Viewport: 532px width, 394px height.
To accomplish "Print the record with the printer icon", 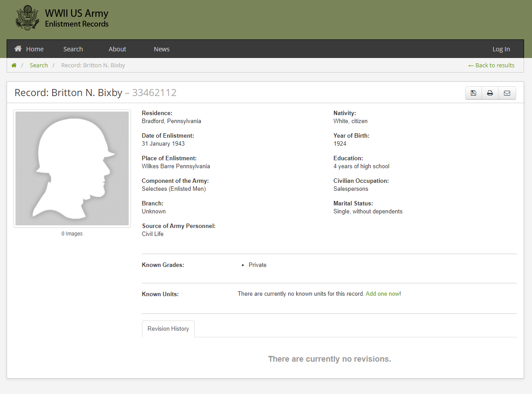I will coord(490,93).
